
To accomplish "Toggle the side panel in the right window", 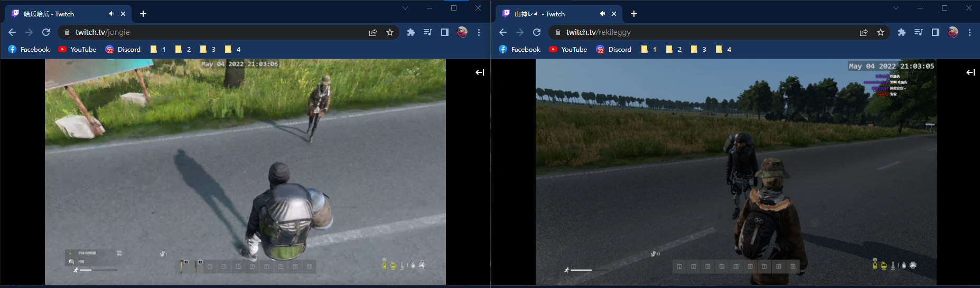I will [x=936, y=32].
